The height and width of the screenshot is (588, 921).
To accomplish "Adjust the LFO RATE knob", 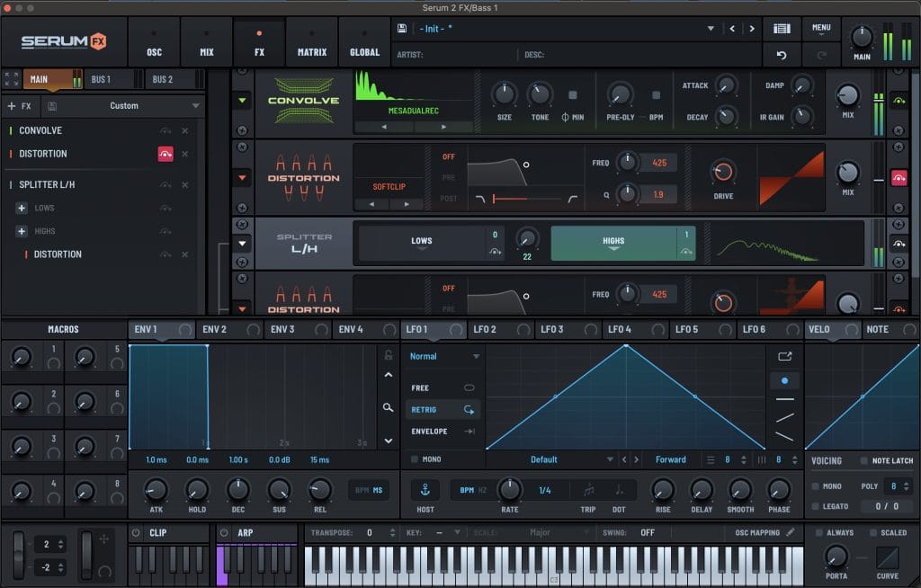I will pos(510,489).
